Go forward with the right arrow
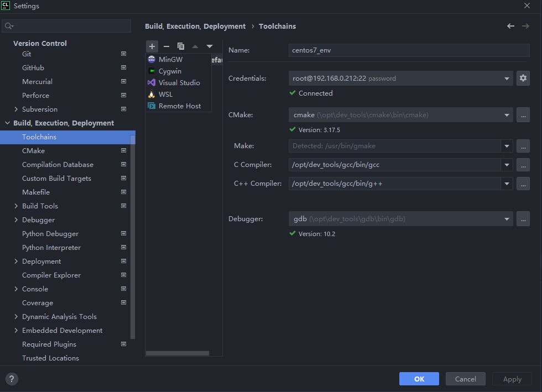542x392 pixels. [525, 27]
